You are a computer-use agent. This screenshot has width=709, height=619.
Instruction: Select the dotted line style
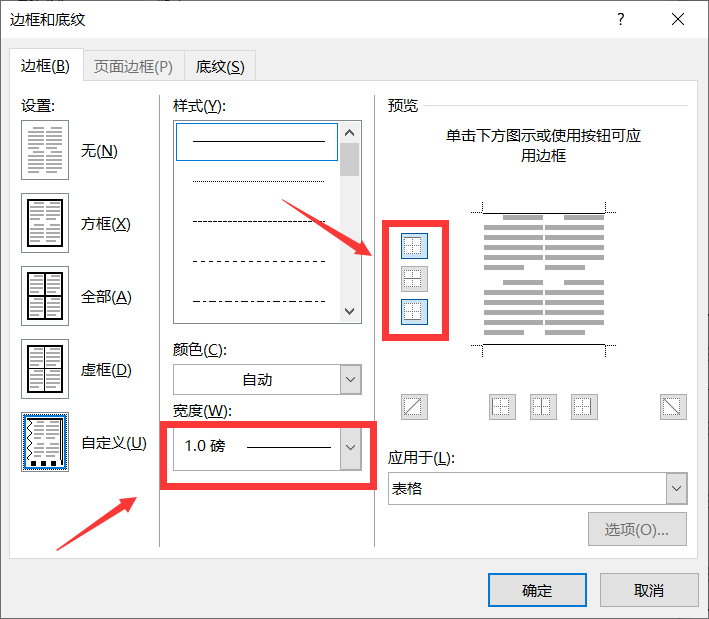point(259,181)
